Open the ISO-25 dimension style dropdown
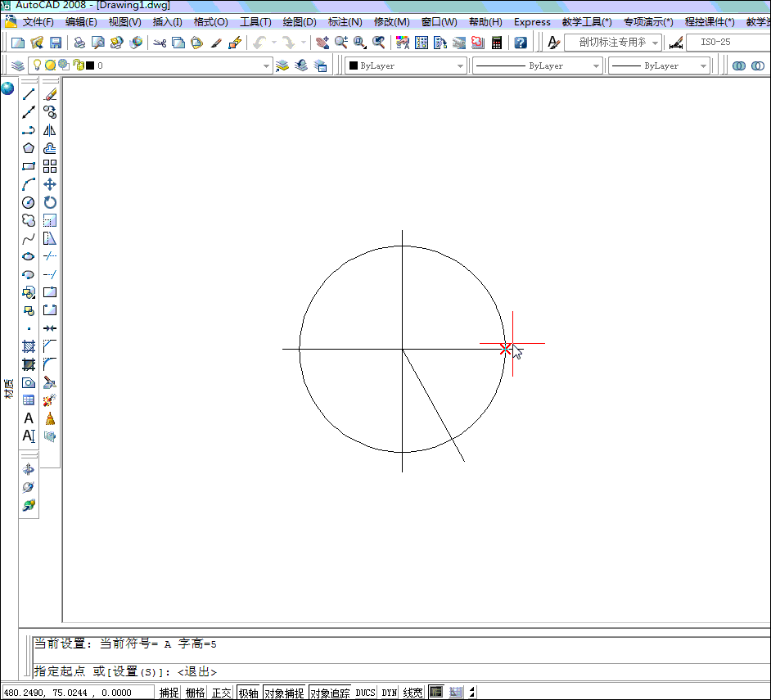The width and height of the screenshot is (771, 700). tap(728, 43)
